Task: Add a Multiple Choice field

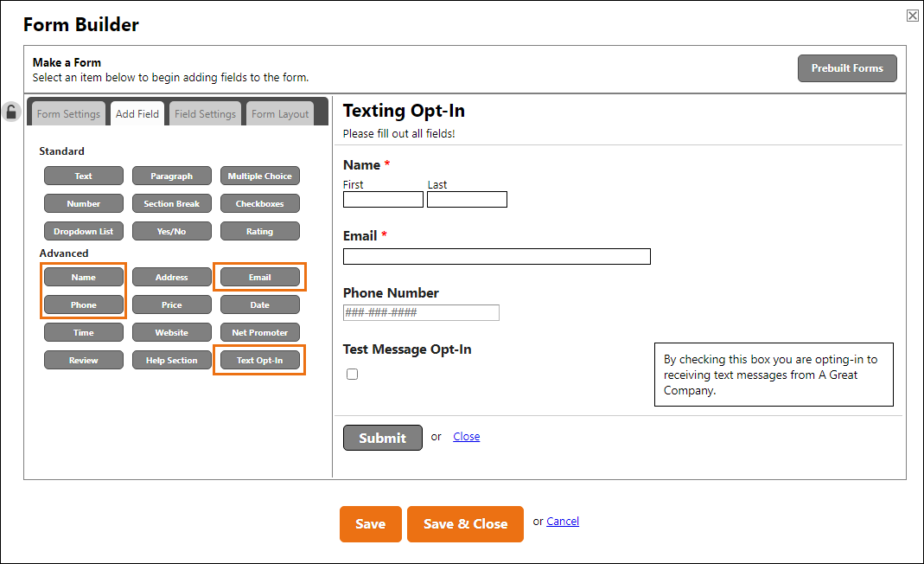Action: [x=260, y=176]
